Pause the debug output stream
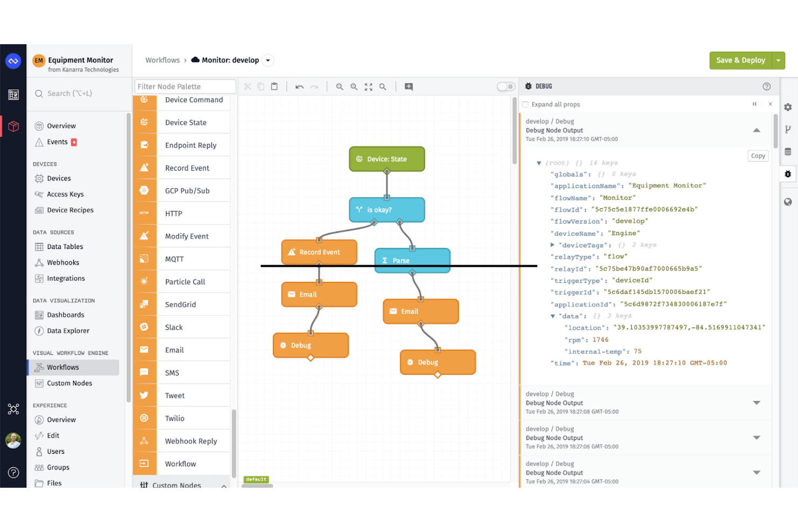The height and width of the screenshot is (532, 798). (x=754, y=104)
